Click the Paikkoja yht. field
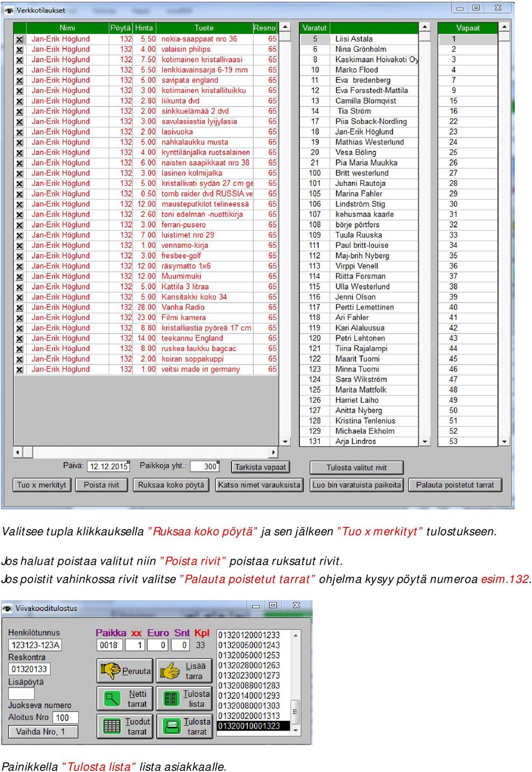This screenshot has height=772, width=532. point(204,466)
